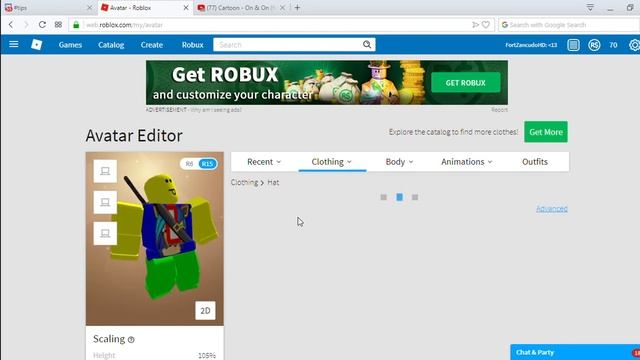The width and height of the screenshot is (640, 360).
Task: Click the third avatar item slot icon
Action: [105, 233]
